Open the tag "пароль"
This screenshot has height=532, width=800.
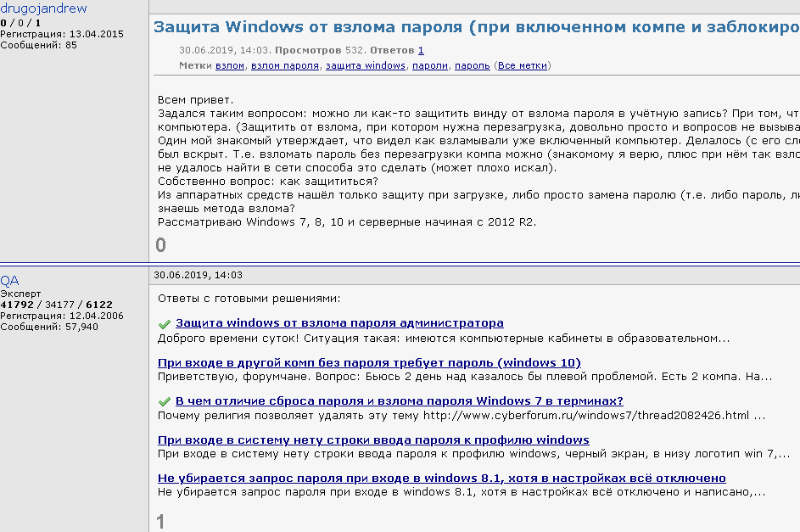(472, 66)
